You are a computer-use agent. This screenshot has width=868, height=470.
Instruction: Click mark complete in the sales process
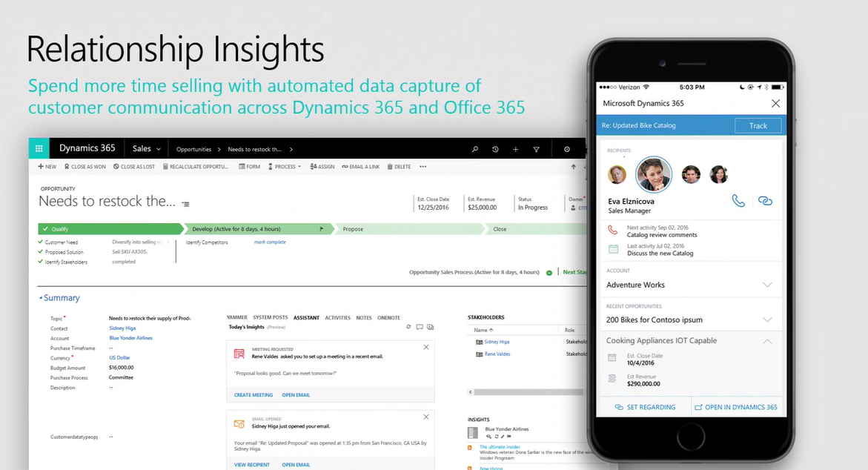pyautogui.click(x=270, y=242)
